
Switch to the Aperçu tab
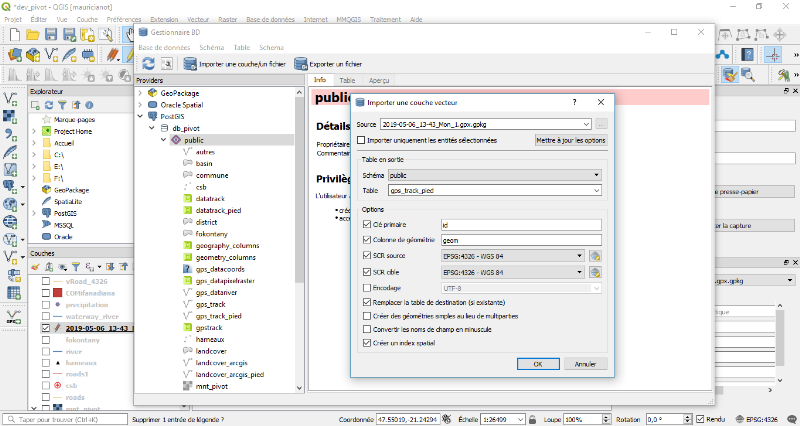click(x=379, y=80)
